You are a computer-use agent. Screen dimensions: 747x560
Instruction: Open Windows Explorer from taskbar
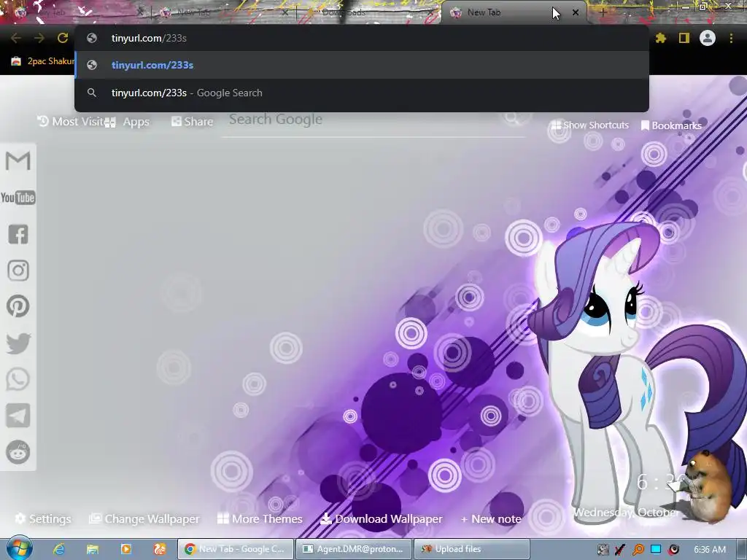click(x=93, y=549)
